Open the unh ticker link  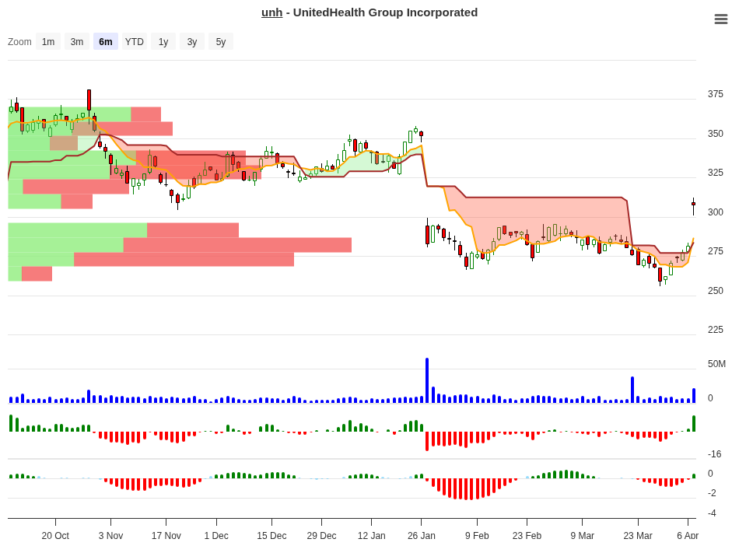pos(272,12)
